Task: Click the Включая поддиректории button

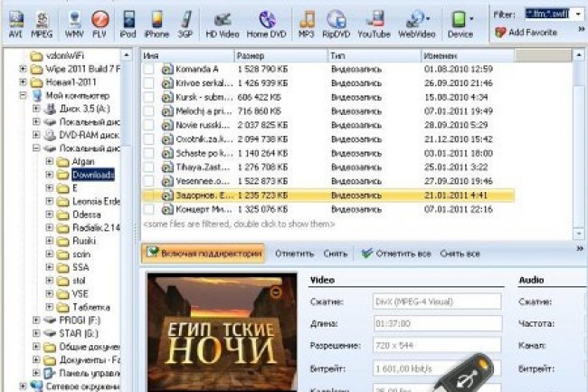Action: 204,253
